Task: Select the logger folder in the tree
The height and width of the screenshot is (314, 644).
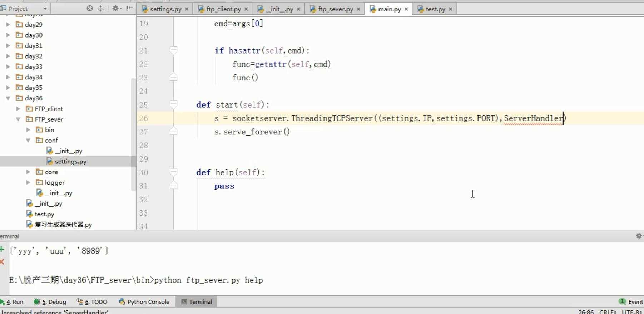Action: (x=55, y=182)
